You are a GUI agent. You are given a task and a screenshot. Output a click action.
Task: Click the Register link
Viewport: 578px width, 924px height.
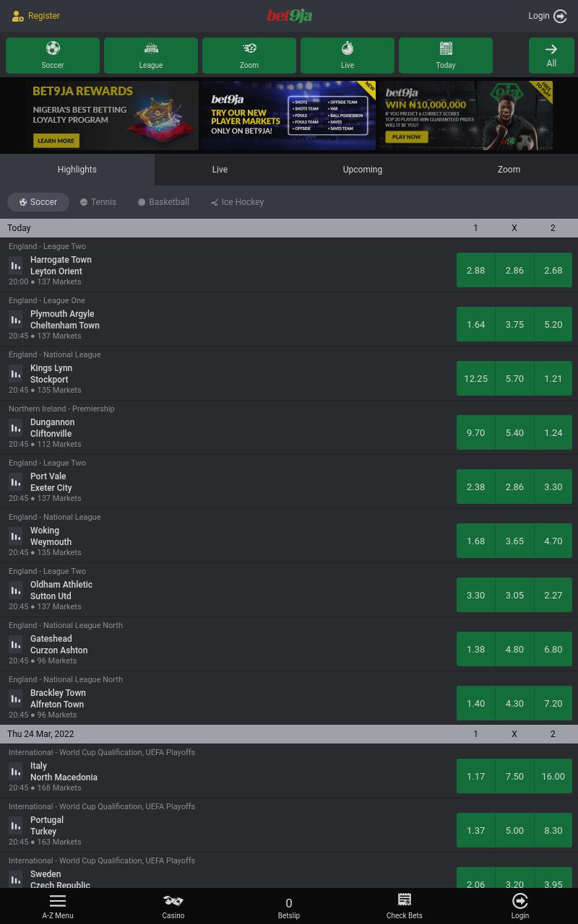tap(36, 16)
